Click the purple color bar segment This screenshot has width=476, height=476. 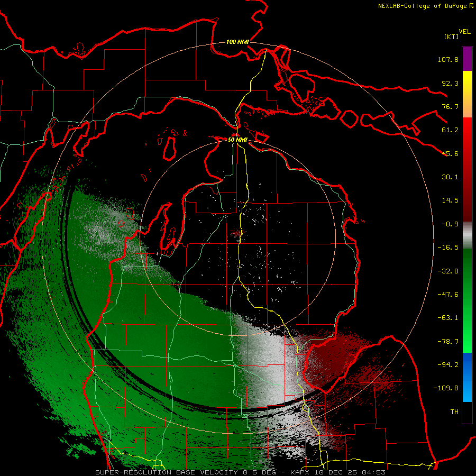[x=467, y=59]
